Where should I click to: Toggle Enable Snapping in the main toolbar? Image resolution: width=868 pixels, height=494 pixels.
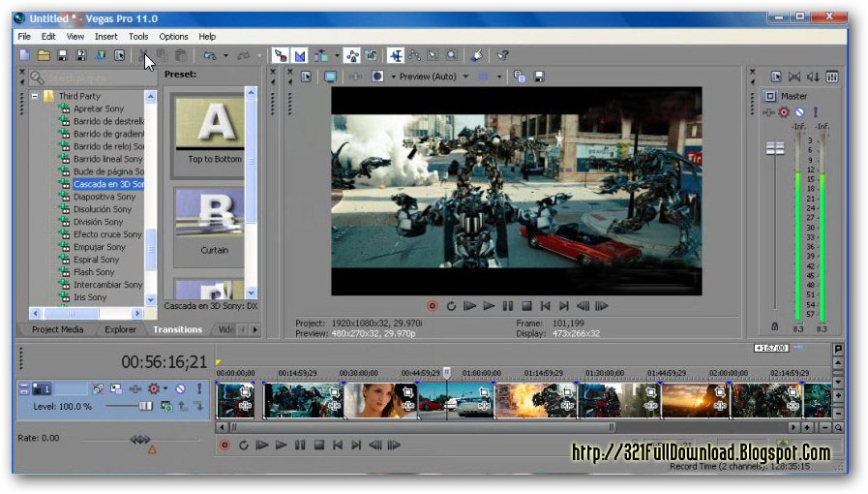[281, 55]
